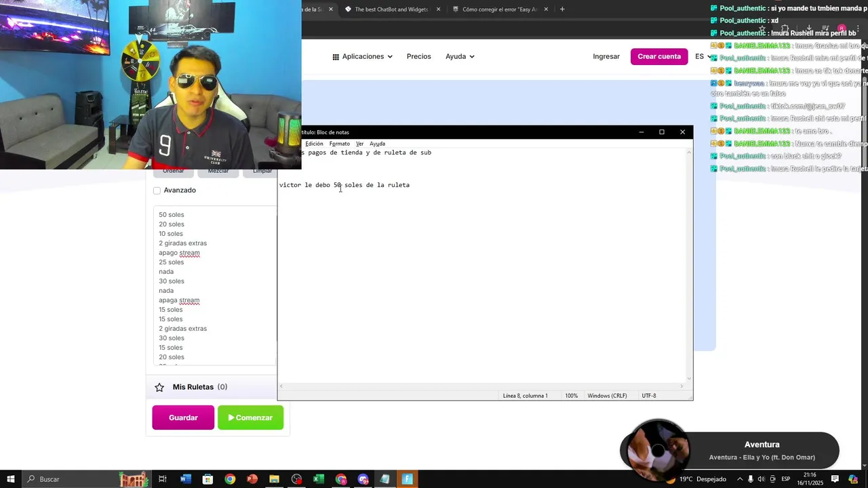Open File Explorer from the taskbar
Viewport: 868px width, 488px height.
click(274, 479)
